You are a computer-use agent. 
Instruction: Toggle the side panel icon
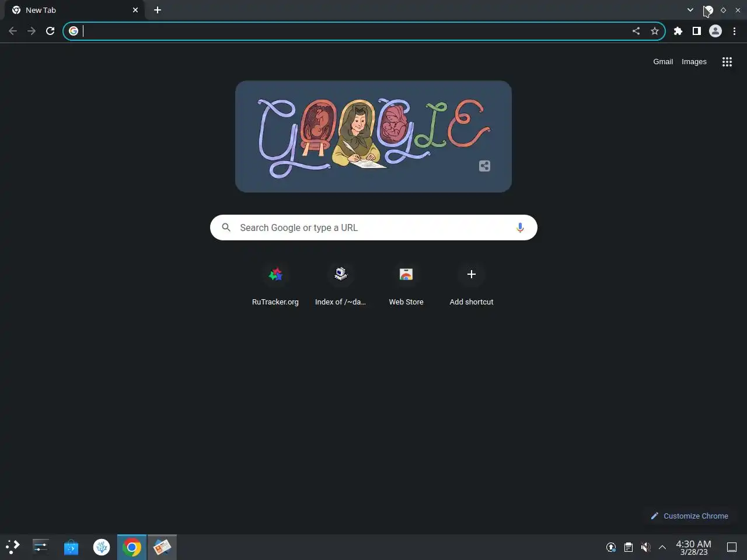(x=697, y=31)
